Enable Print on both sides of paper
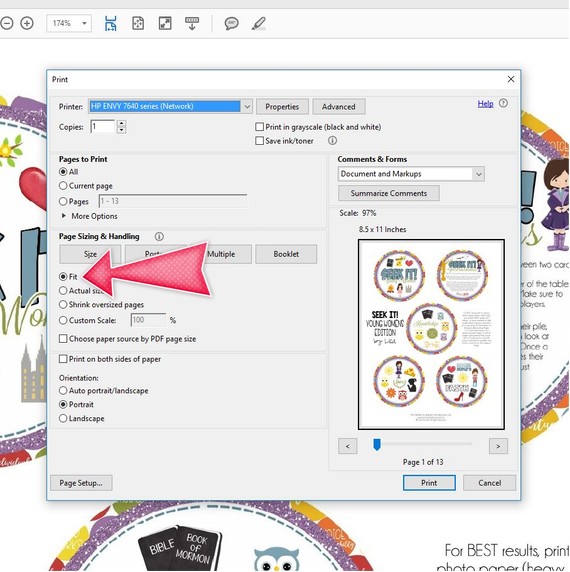 [x=63, y=359]
